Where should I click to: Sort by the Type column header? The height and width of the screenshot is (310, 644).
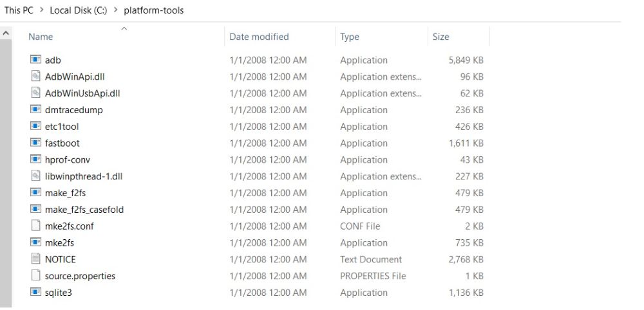click(x=350, y=37)
